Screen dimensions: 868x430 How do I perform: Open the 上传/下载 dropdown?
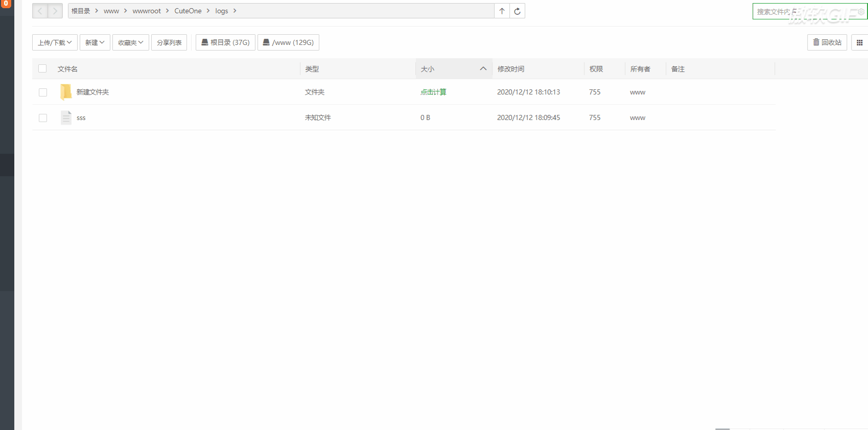click(55, 42)
